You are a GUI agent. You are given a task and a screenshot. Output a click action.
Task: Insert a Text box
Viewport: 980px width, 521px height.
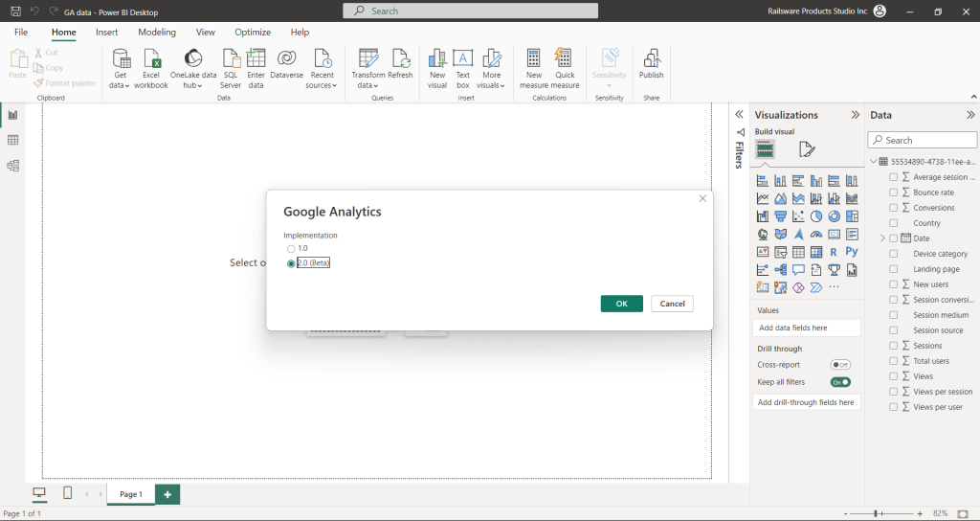coord(463,69)
